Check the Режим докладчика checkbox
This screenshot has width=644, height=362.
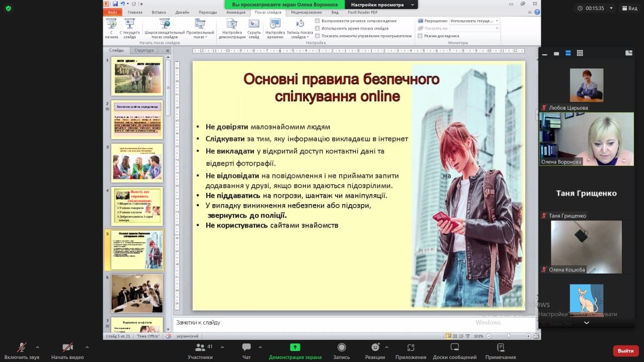click(x=420, y=36)
